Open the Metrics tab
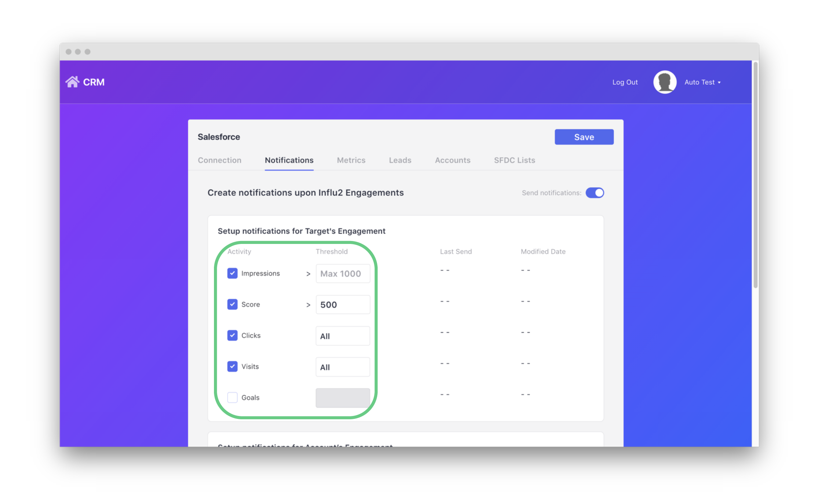The height and width of the screenshot is (504, 814). point(351,160)
